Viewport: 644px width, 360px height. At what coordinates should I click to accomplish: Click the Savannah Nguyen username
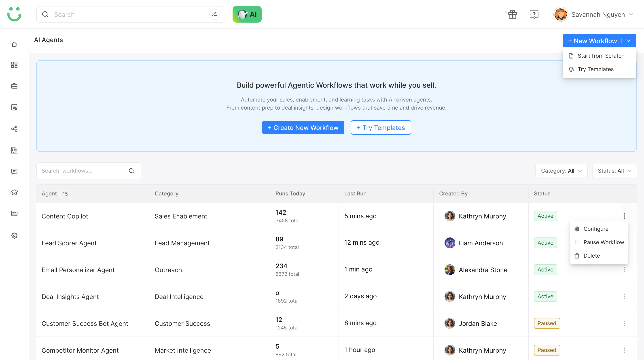[598, 15]
